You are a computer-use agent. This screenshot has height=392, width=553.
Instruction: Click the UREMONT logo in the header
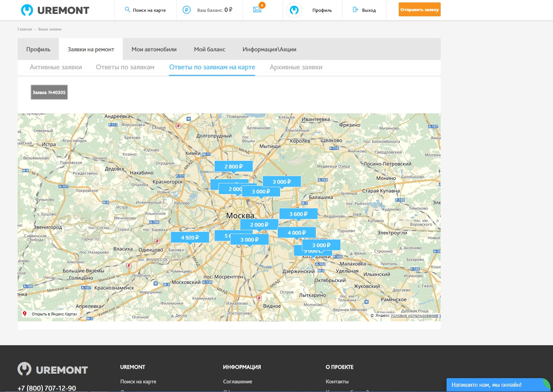[x=55, y=10]
